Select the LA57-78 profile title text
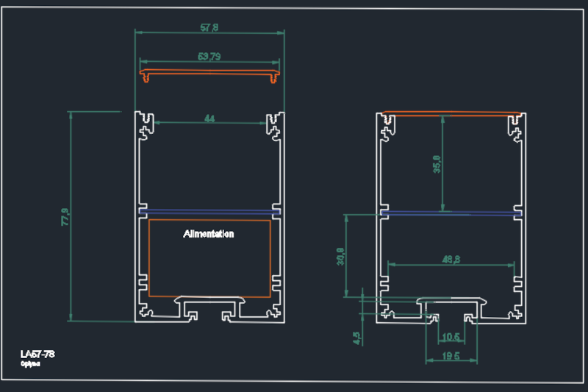The width and height of the screenshot is (588, 392). pyautogui.click(x=37, y=354)
